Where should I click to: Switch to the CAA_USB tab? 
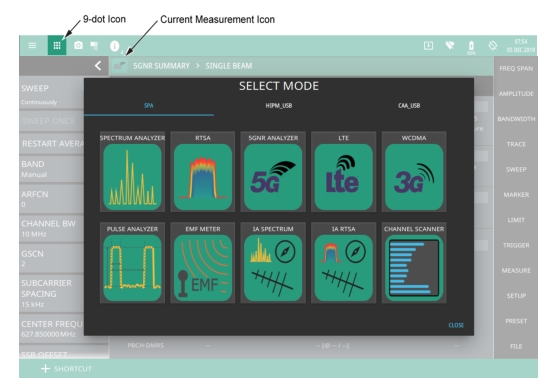pos(409,106)
